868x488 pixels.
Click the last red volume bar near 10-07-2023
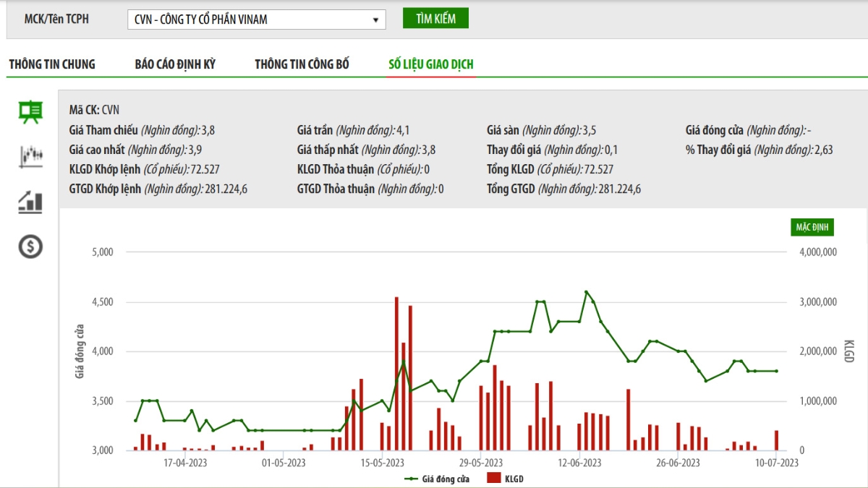[x=776, y=440]
